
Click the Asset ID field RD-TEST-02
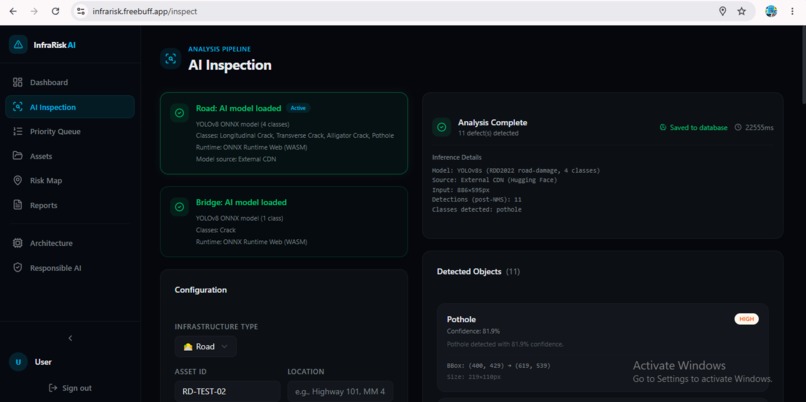coord(227,391)
